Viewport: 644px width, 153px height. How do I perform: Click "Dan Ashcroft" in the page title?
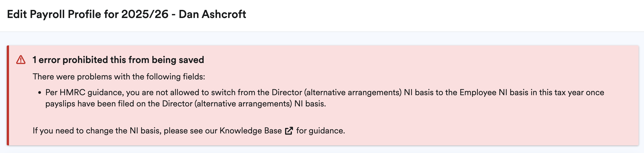tap(212, 14)
